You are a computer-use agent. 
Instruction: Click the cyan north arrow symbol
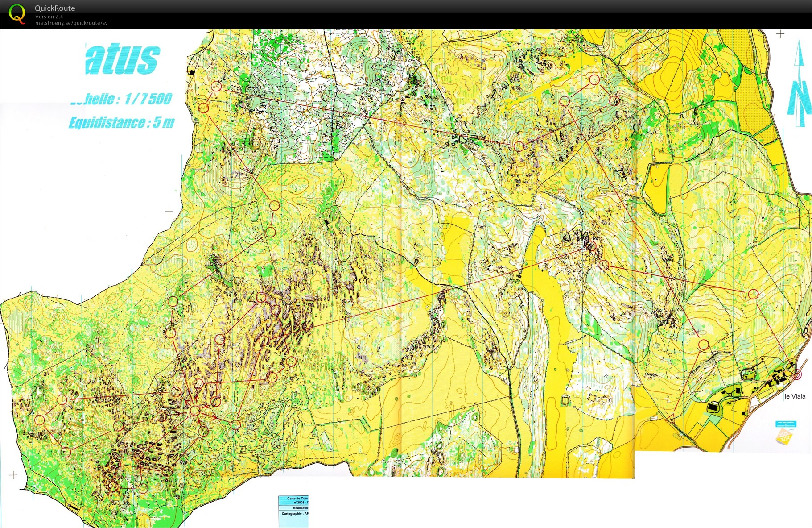[x=800, y=83]
